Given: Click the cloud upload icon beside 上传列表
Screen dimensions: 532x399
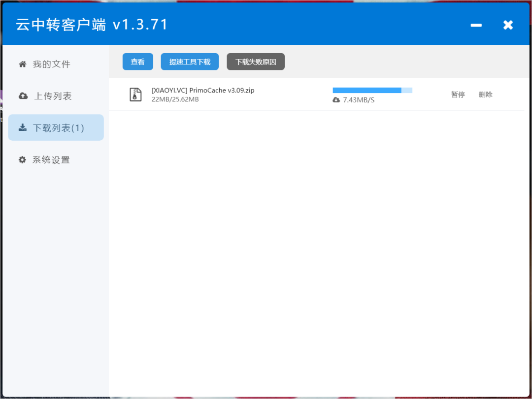Looking at the screenshot, I should click(23, 96).
